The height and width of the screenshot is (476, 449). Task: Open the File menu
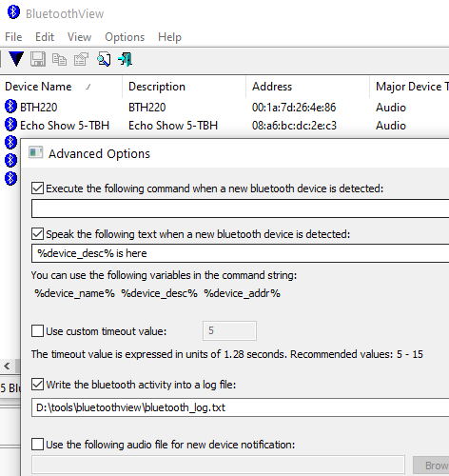(13, 37)
